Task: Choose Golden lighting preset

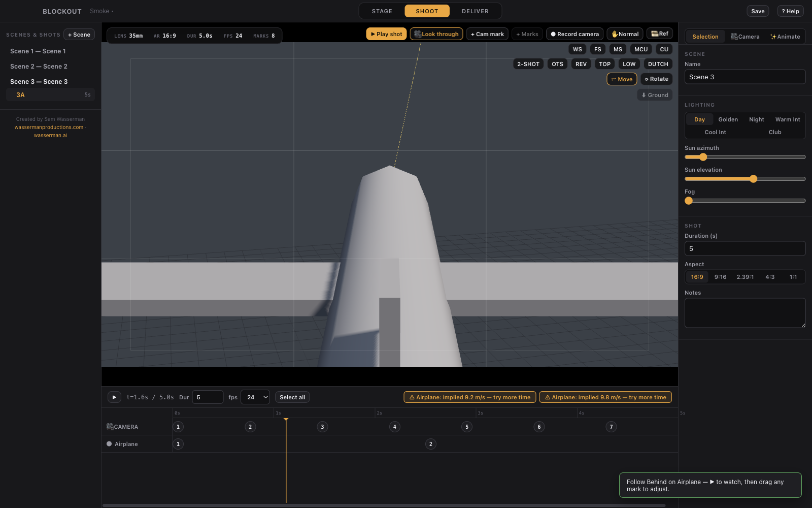Action: (x=728, y=119)
